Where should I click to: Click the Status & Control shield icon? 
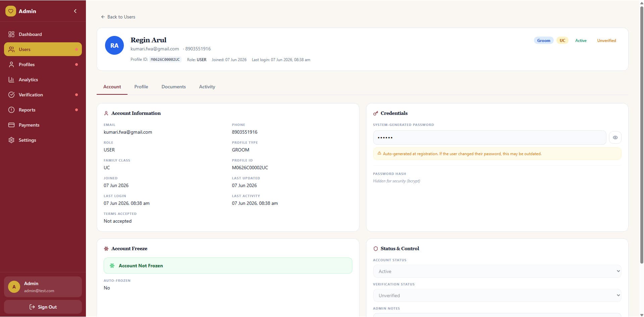pos(376,249)
